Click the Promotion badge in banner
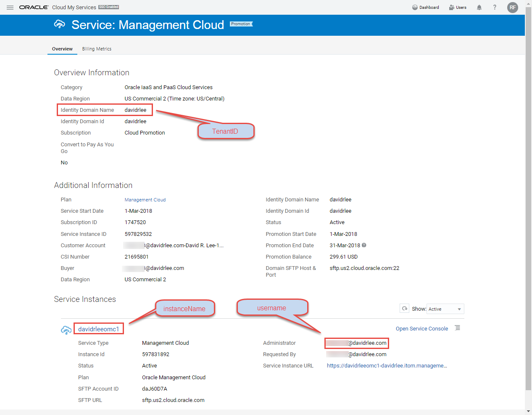Viewport: 532px width, 415px height. (241, 24)
